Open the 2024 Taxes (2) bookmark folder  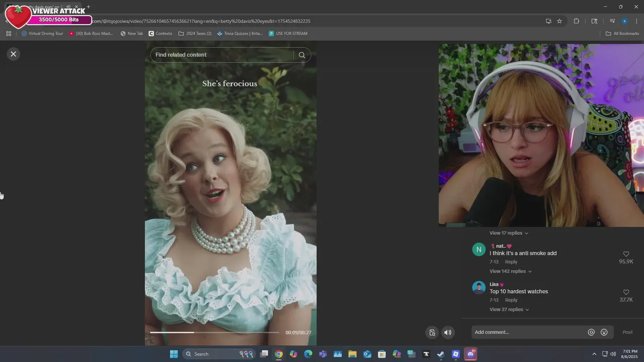tap(195, 34)
